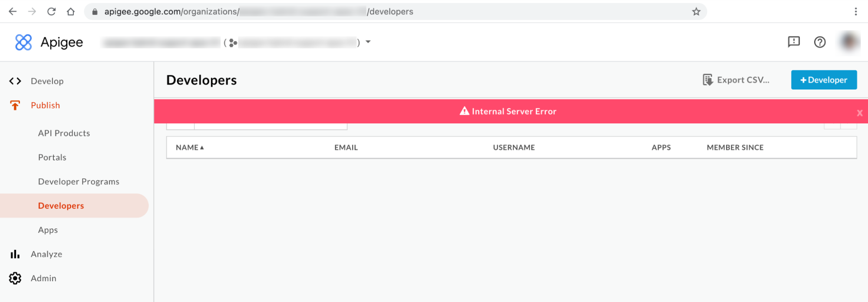Image resolution: width=868 pixels, height=302 pixels.
Task: Click Export CSV button
Action: coord(736,80)
